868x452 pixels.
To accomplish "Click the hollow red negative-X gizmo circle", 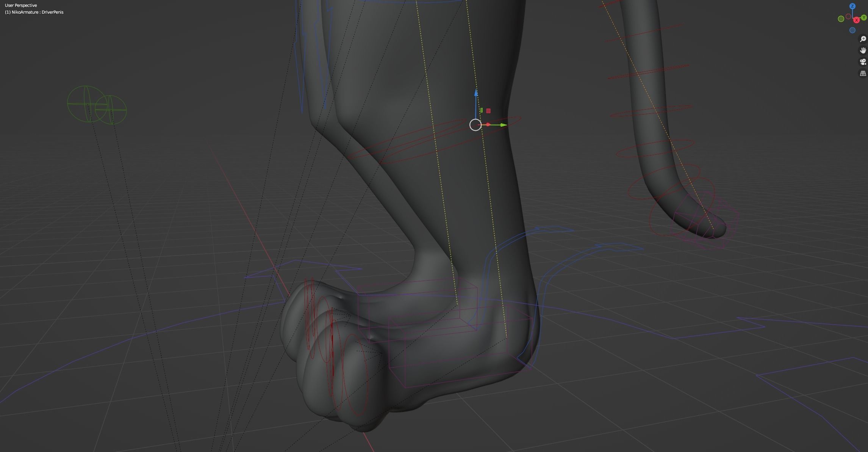I will pyautogui.click(x=849, y=16).
